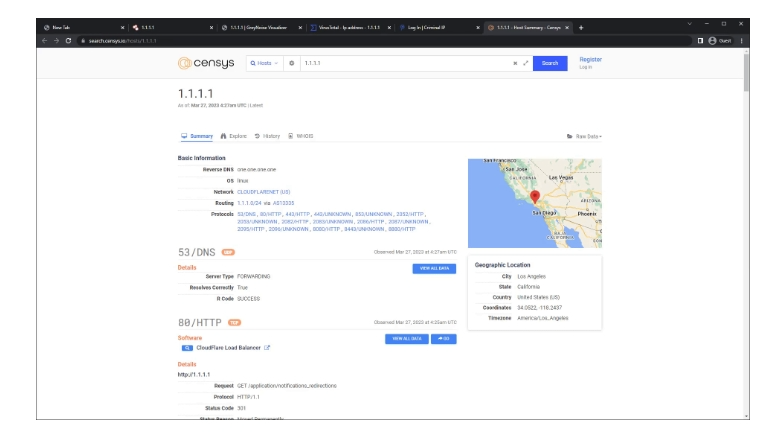Click the page vertical scrollbar

click(x=746, y=73)
